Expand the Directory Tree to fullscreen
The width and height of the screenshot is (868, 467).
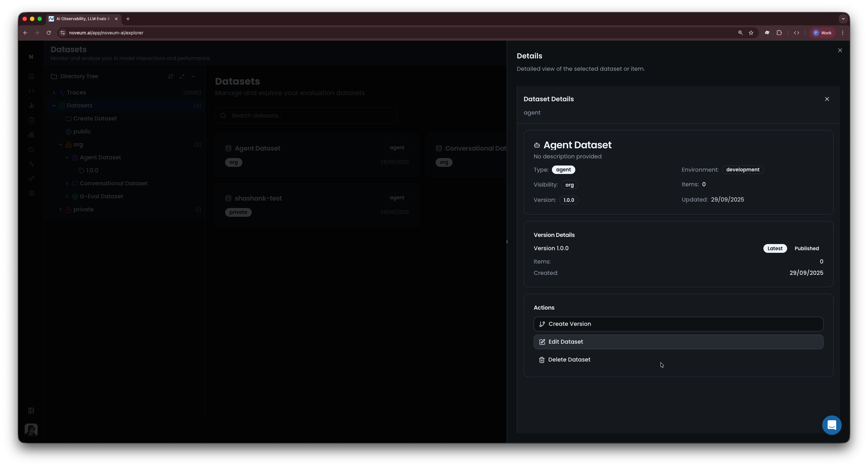pos(182,77)
